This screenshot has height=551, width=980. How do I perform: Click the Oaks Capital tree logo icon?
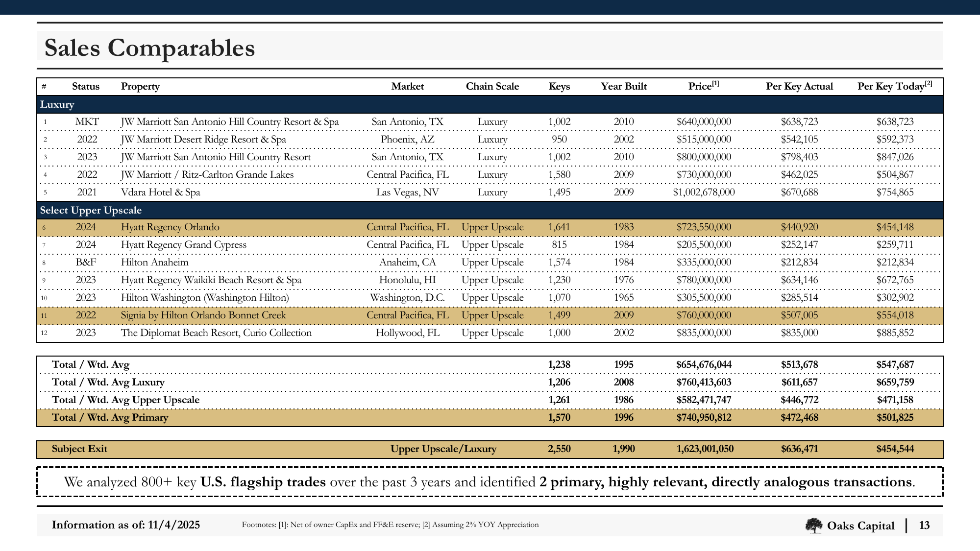(x=814, y=526)
